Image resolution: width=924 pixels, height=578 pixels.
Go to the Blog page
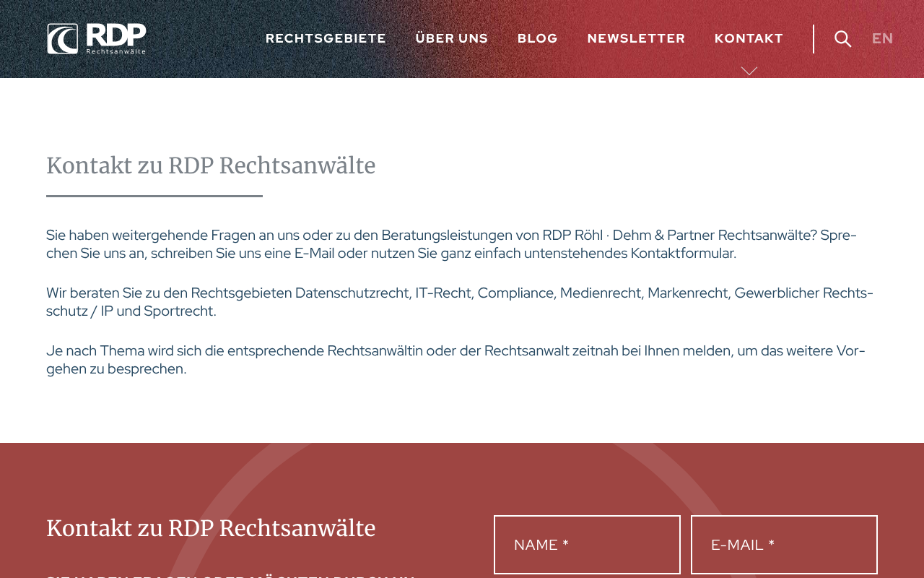[x=538, y=39]
